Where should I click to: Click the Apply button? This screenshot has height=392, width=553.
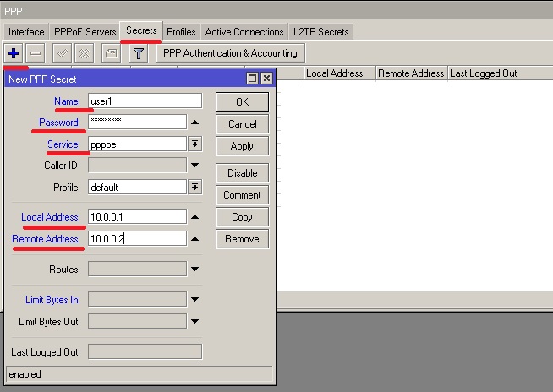tap(243, 146)
